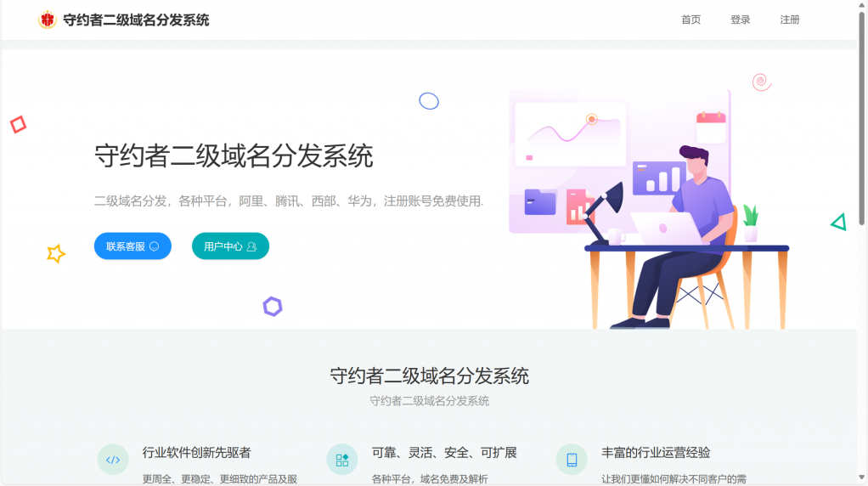
Task: Click the blue circle outline decoration
Action: [x=429, y=101]
